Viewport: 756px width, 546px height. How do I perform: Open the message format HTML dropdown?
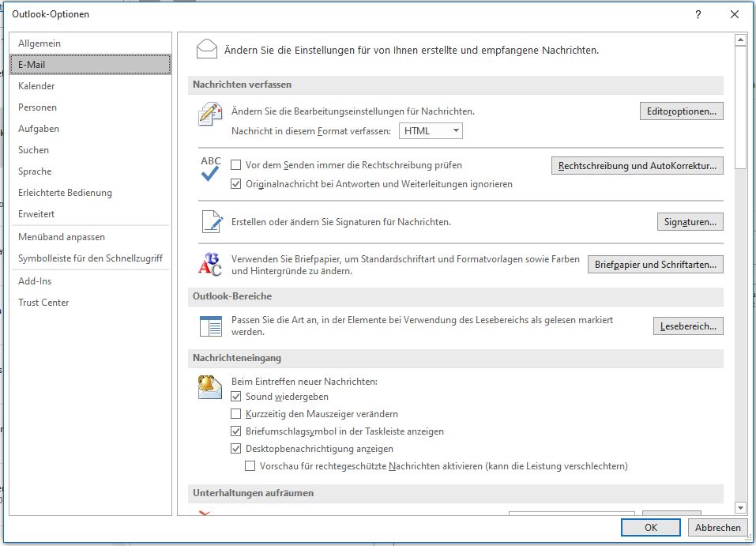pos(431,130)
